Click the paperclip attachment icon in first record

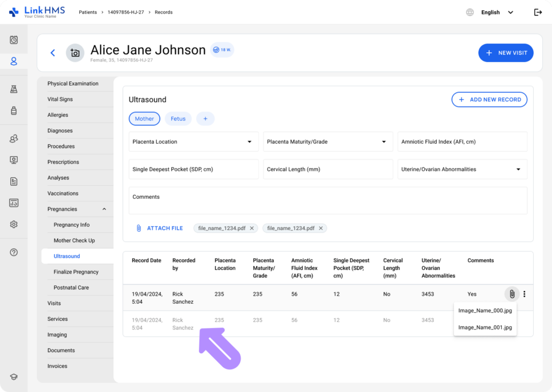click(512, 294)
